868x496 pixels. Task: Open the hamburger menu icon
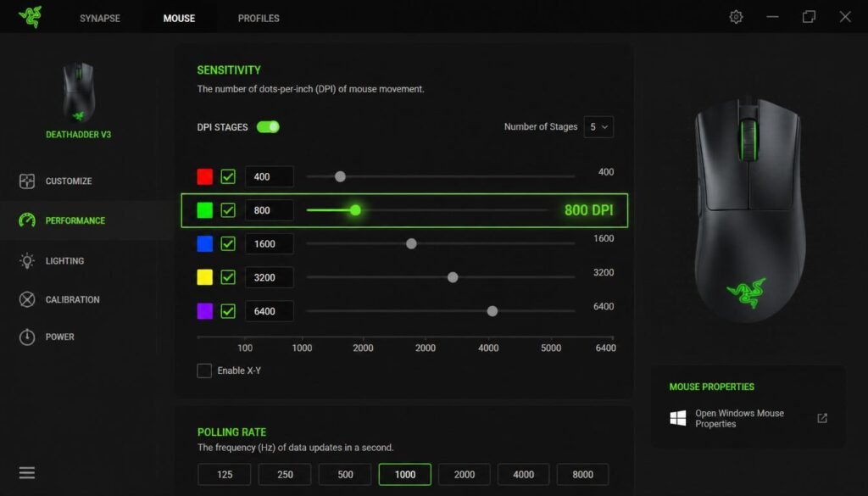click(x=26, y=472)
